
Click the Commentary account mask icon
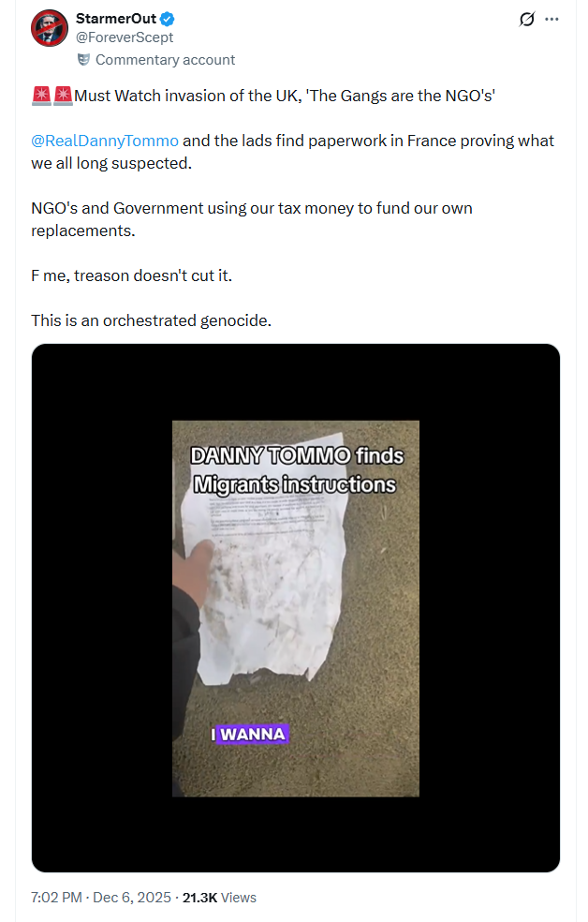pos(84,59)
